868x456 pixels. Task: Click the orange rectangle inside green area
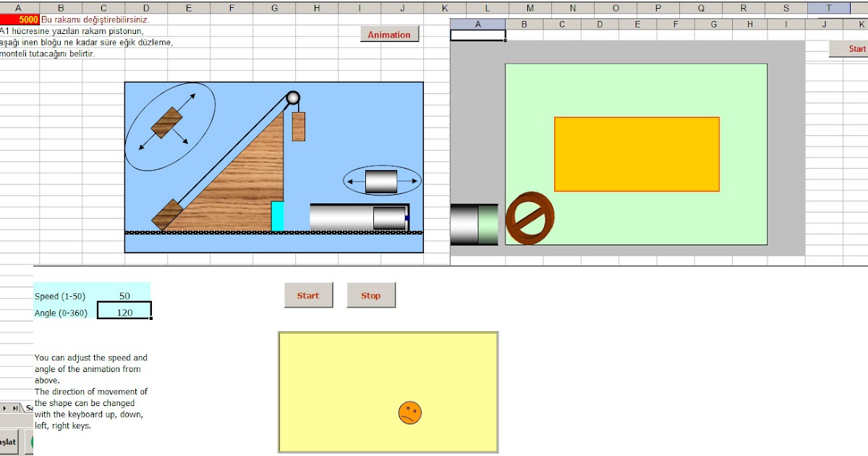click(637, 153)
